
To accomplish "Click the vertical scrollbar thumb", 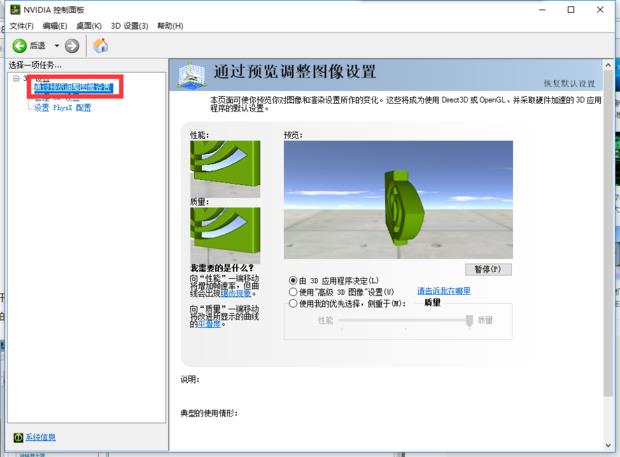I will [x=608, y=233].
